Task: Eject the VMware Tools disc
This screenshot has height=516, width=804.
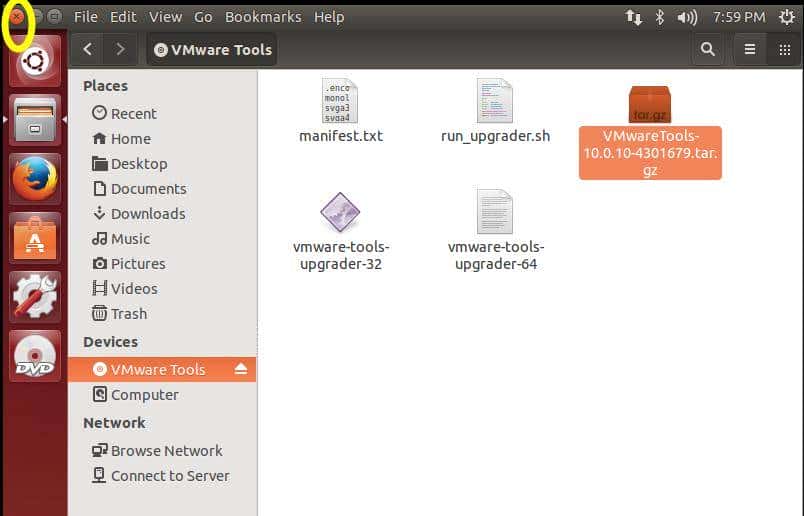Action: pyautogui.click(x=240, y=369)
